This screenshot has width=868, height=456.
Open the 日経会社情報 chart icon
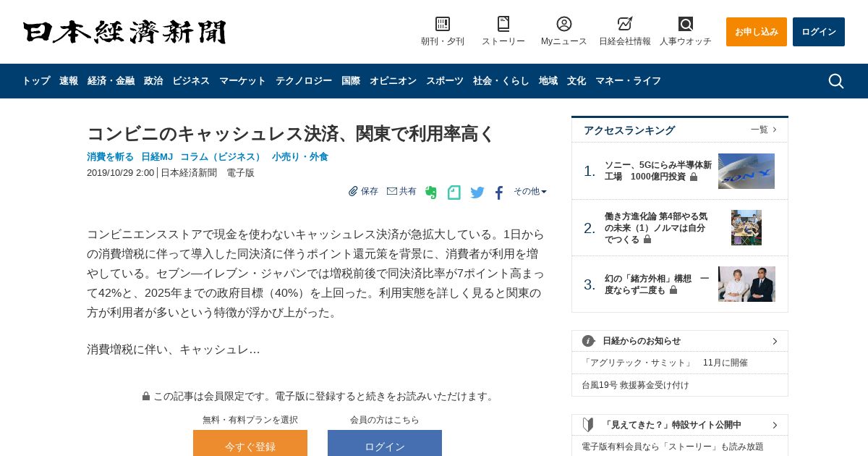tap(625, 24)
